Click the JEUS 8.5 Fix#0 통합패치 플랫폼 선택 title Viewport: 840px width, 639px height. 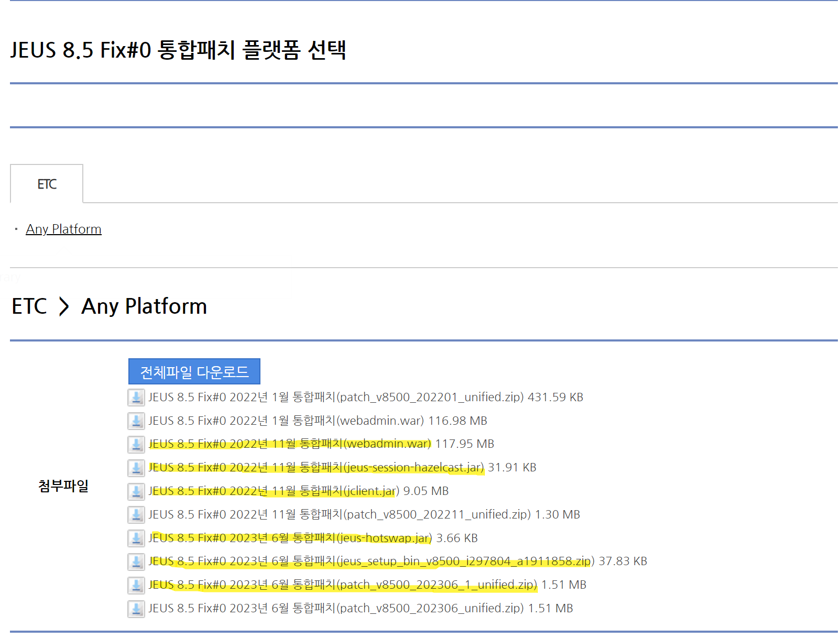click(x=178, y=50)
